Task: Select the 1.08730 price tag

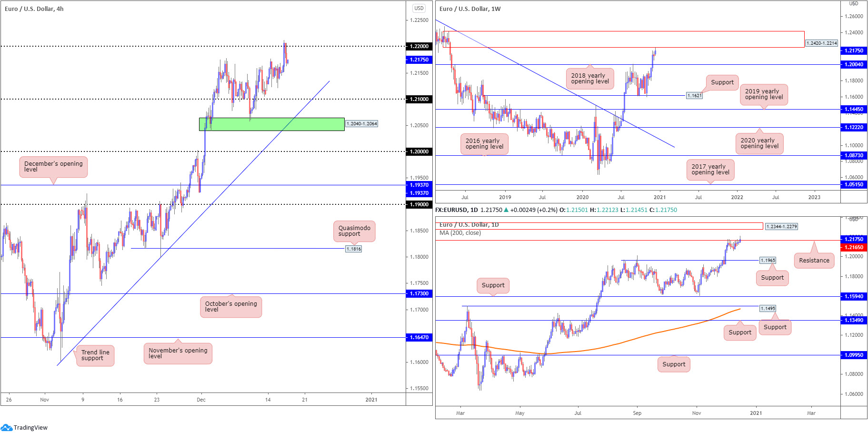Action: (854, 155)
